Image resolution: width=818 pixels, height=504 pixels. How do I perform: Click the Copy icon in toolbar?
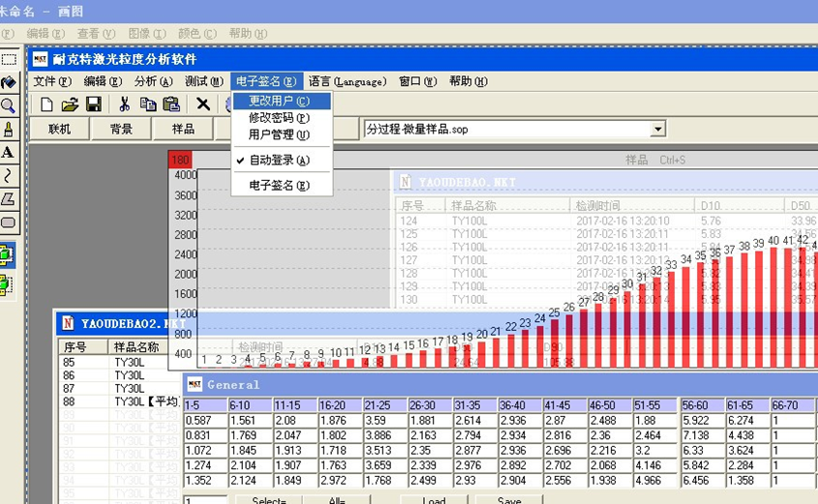click(x=148, y=104)
